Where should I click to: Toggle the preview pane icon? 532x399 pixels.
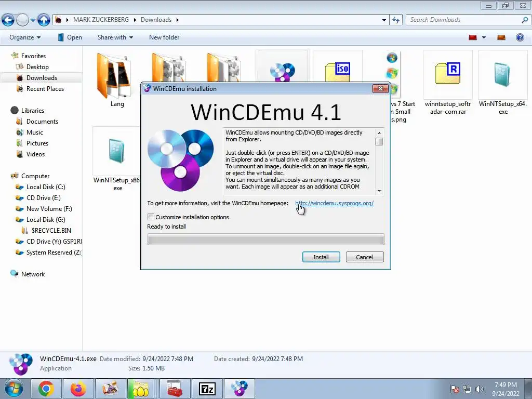click(501, 37)
